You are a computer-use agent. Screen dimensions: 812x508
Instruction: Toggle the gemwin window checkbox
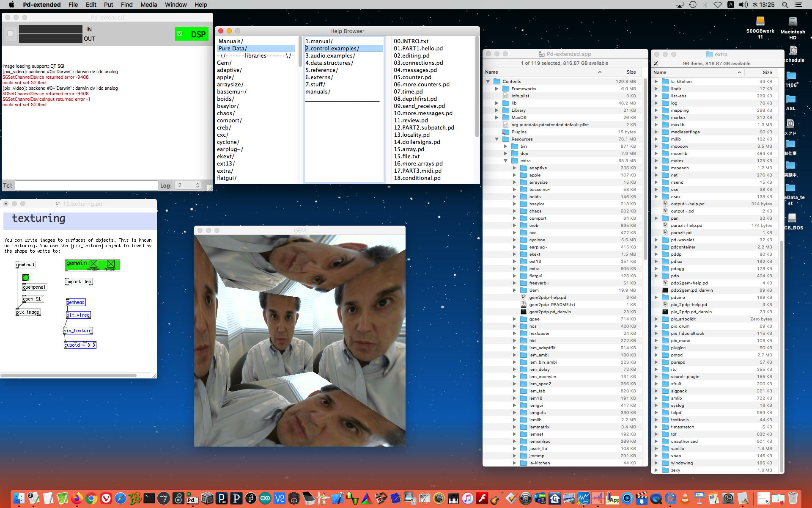tap(93, 264)
